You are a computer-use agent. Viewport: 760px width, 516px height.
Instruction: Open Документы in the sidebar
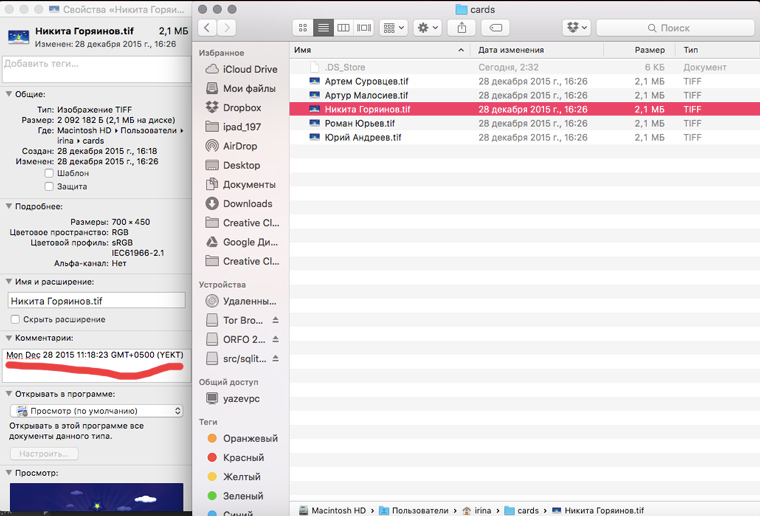[241, 185]
